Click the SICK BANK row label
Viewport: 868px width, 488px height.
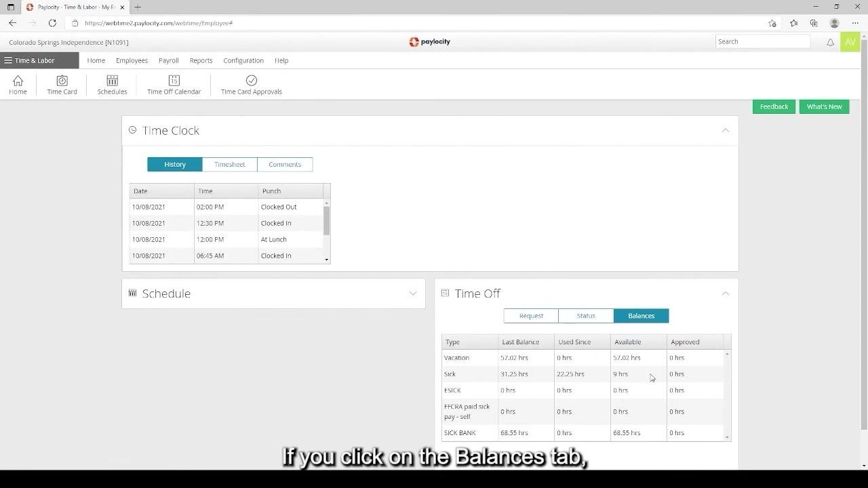[x=460, y=432]
